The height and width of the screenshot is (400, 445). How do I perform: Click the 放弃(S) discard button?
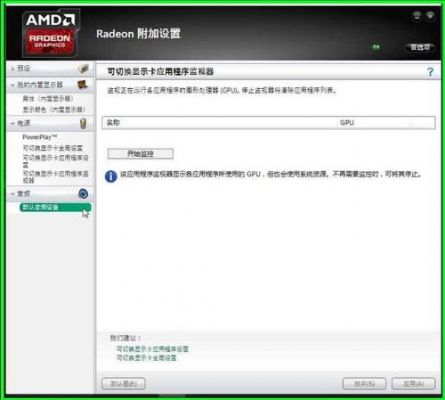(364, 384)
